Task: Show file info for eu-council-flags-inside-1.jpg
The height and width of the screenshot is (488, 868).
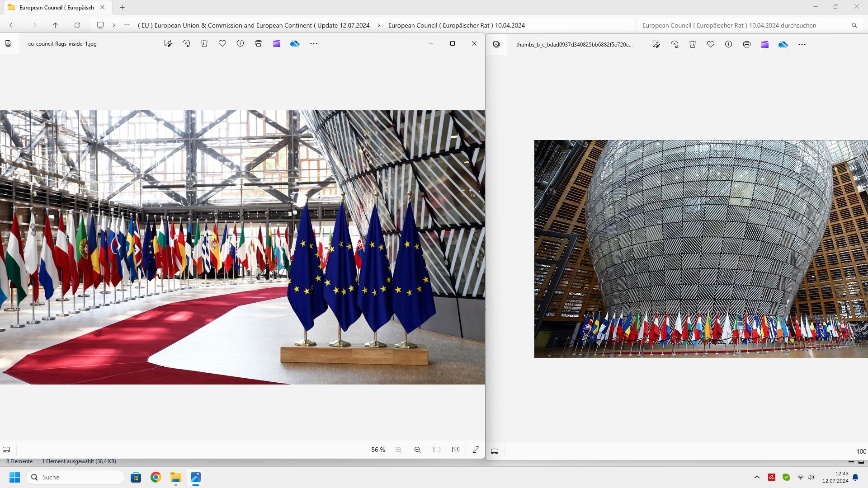Action: pos(241,43)
